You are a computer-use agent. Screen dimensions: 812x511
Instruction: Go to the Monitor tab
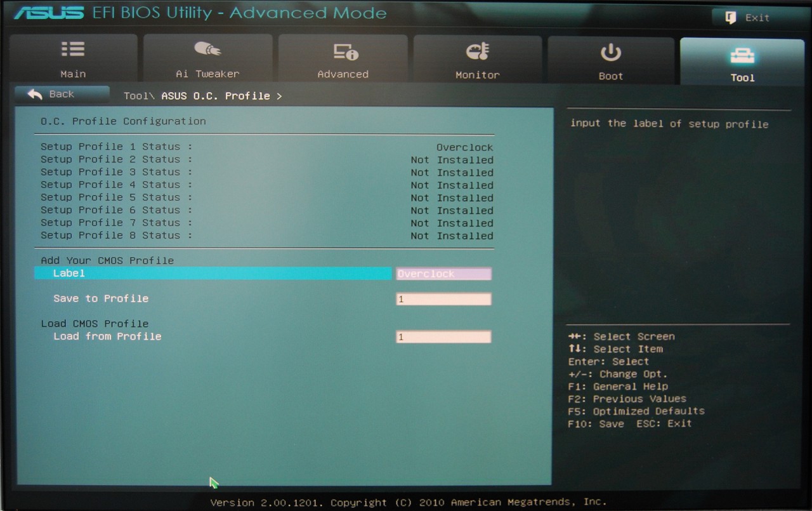click(478, 60)
